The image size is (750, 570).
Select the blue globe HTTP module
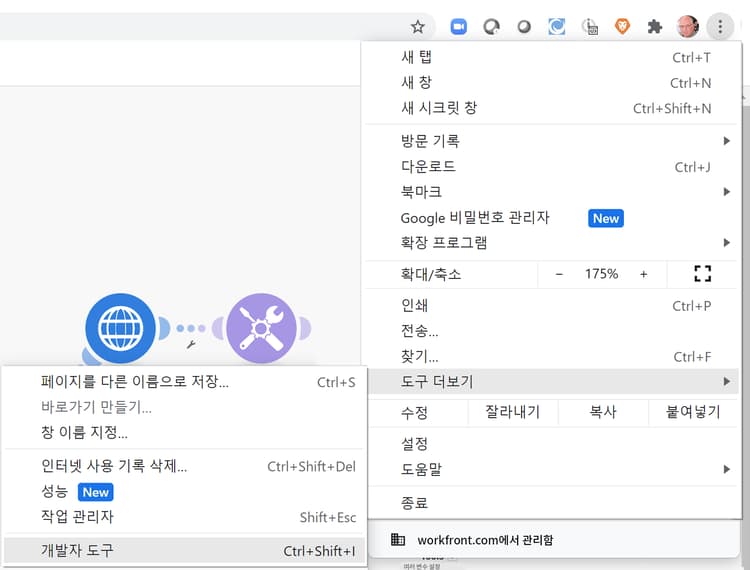pyautogui.click(x=121, y=329)
